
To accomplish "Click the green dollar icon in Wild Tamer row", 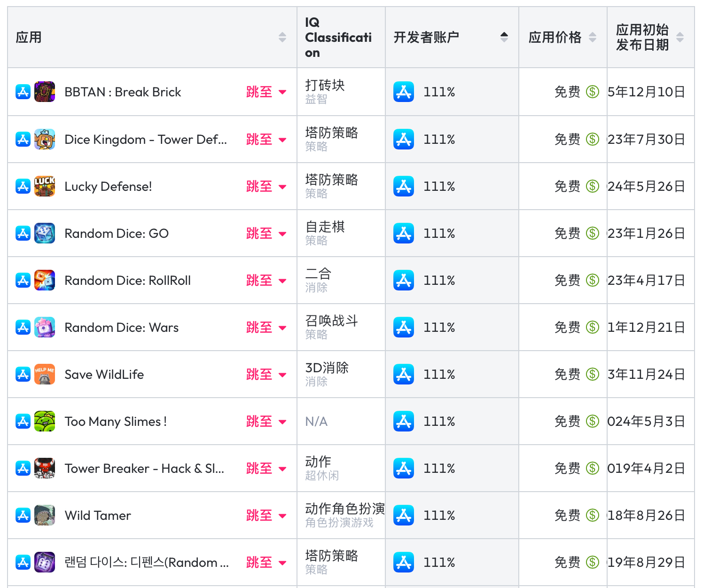I will pos(593,515).
